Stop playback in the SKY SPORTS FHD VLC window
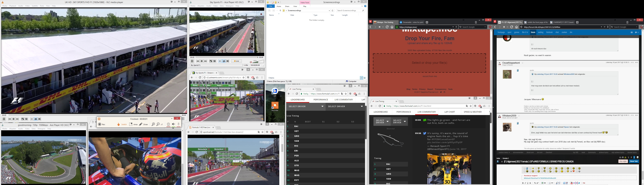The width and height of the screenshot is (644, 185). (14, 119)
